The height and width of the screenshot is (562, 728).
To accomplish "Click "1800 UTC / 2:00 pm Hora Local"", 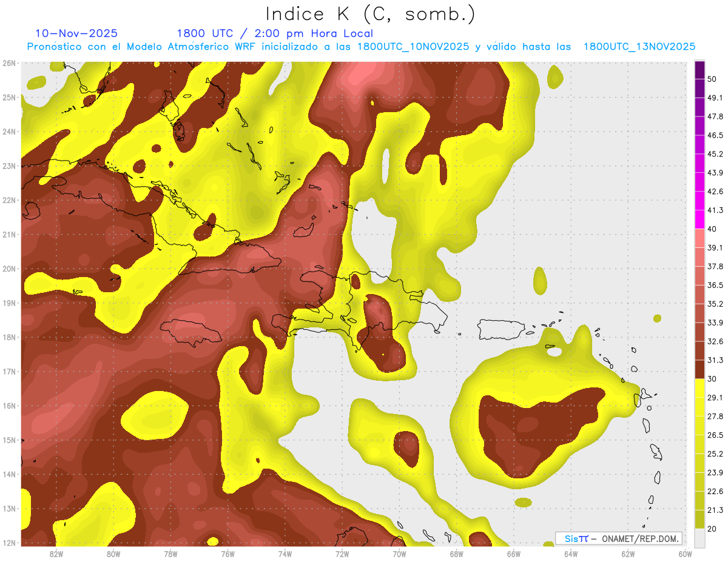I will 275,33.
